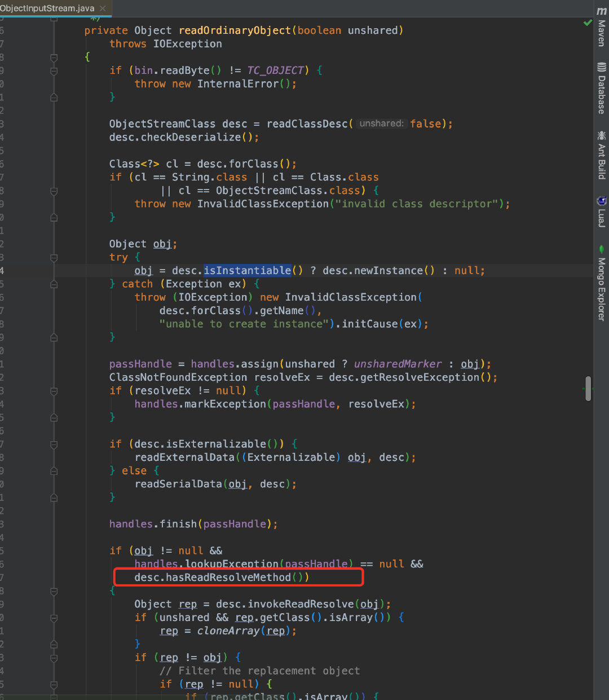
Task: Click the green inspection checkmark indicator
Action: point(588,23)
